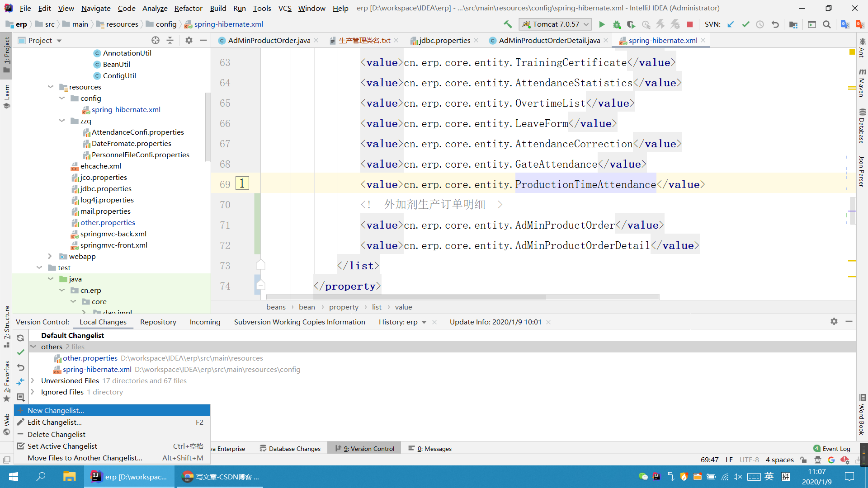Screen dimensions: 868x488
Task: Start debugging with the bug icon
Action: tap(617, 24)
